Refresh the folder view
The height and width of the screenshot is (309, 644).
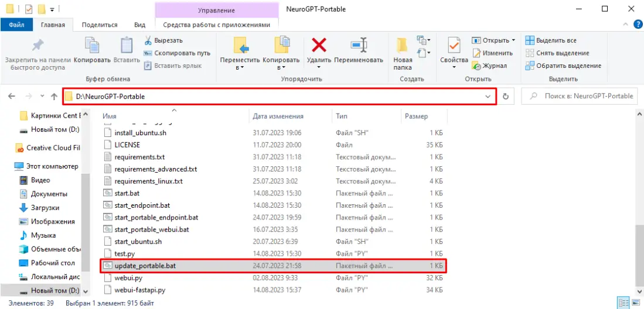coord(506,97)
